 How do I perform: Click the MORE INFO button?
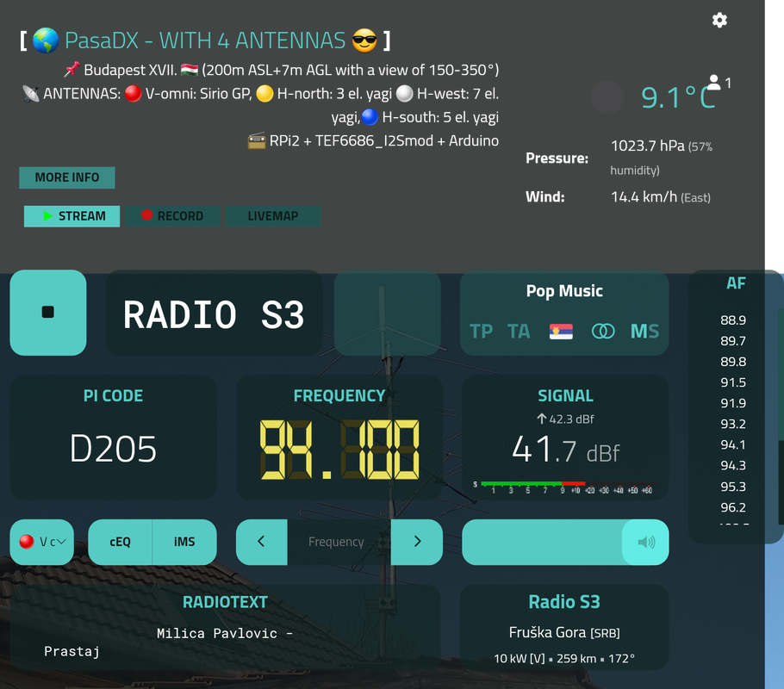pyautogui.click(x=67, y=177)
